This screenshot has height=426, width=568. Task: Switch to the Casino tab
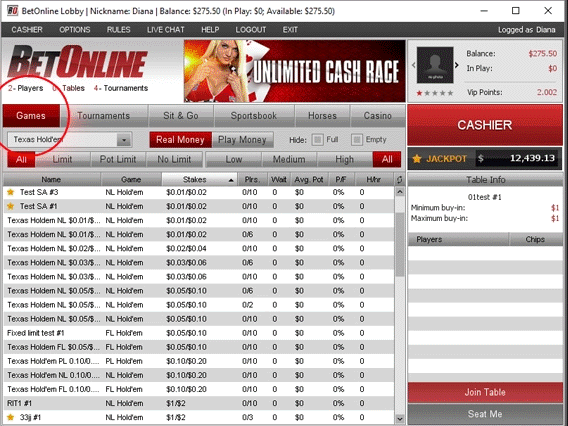(378, 116)
